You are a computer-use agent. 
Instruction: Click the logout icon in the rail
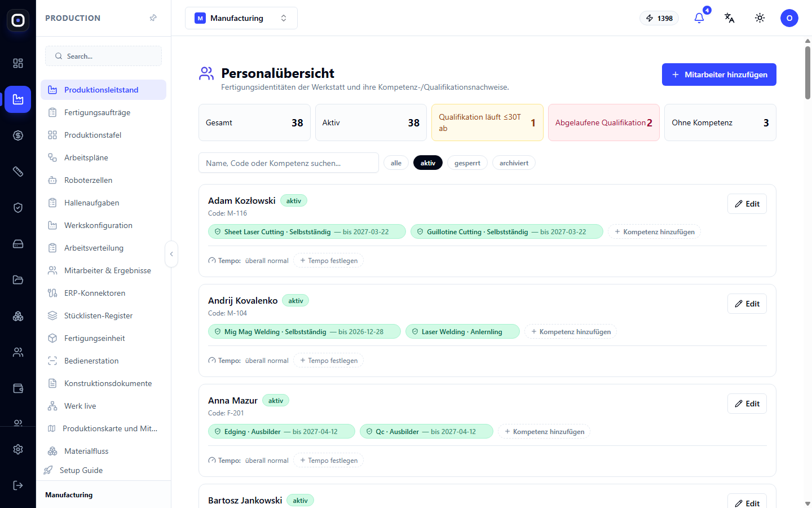(18, 485)
